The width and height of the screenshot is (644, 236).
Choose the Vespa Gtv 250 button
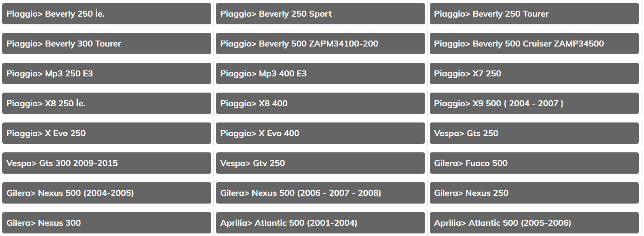click(320, 163)
